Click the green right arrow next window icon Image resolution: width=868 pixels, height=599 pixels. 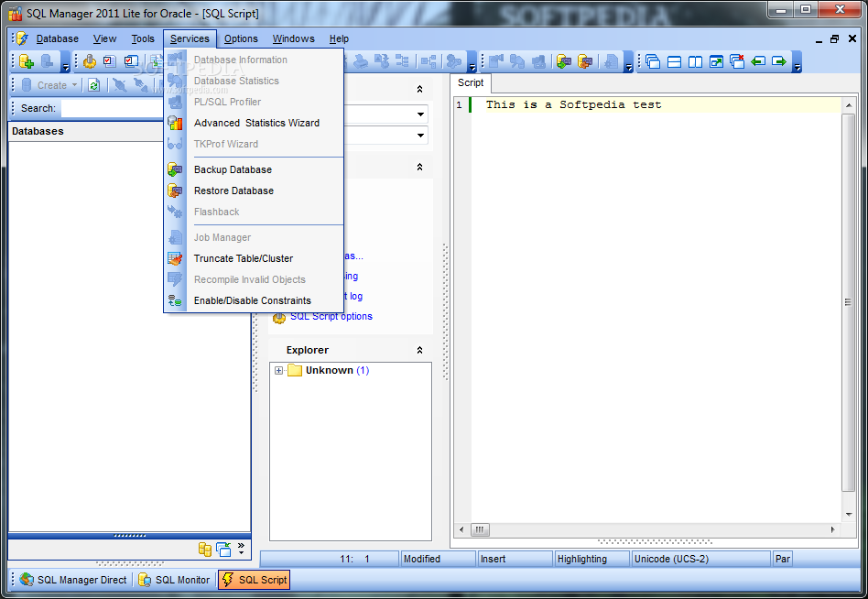coord(779,61)
